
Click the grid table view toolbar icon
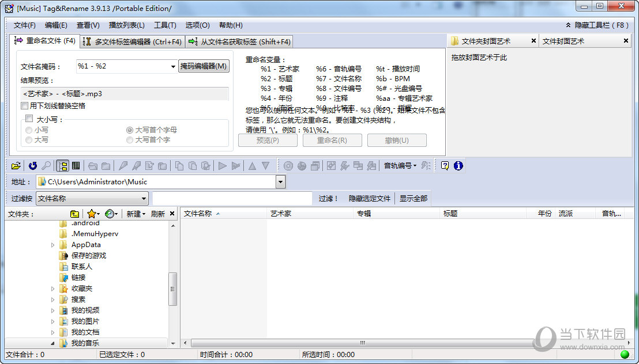pos(76,166)
